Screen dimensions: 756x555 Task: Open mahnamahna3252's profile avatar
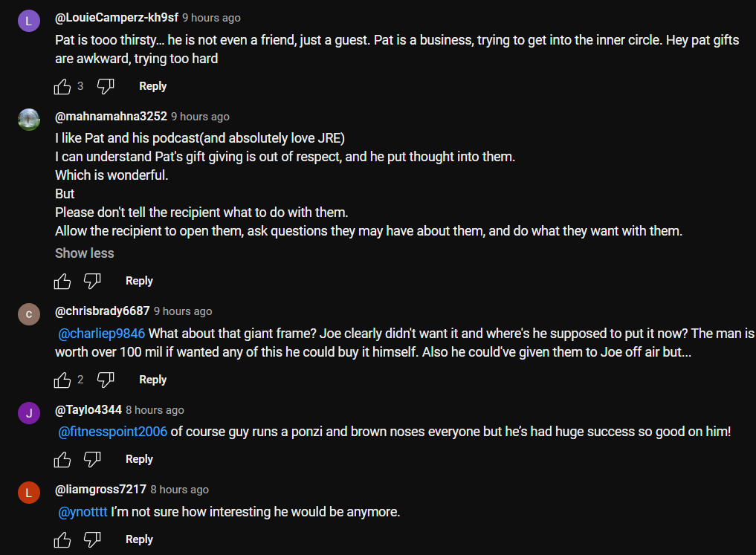click(29, 120)
